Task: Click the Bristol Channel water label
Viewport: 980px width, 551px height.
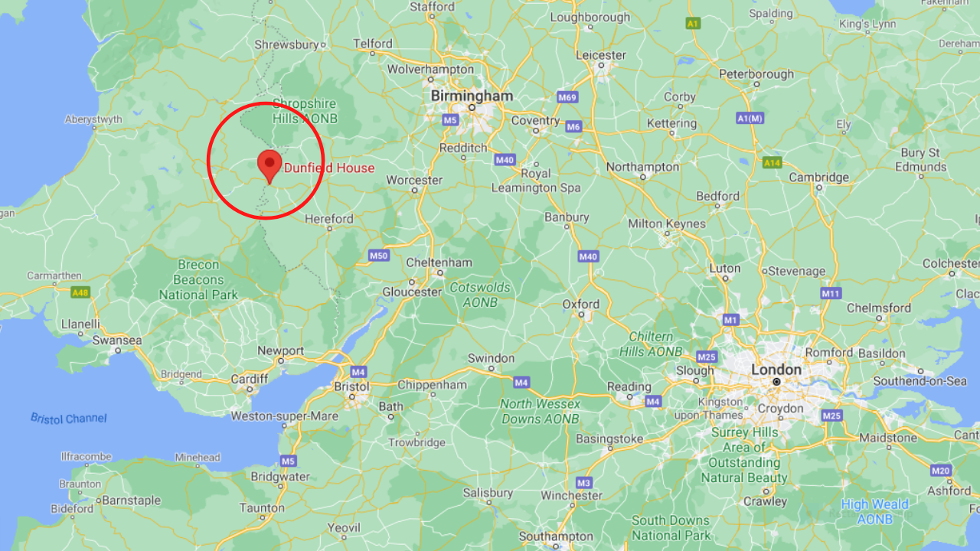Action: 69,419
